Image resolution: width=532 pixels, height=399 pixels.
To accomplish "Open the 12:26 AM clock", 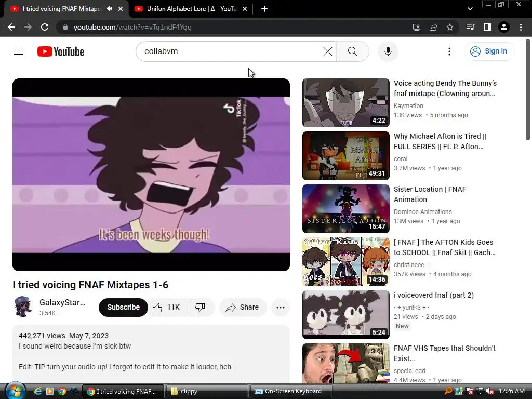I will pyautogui.click(x=512, y=391).
